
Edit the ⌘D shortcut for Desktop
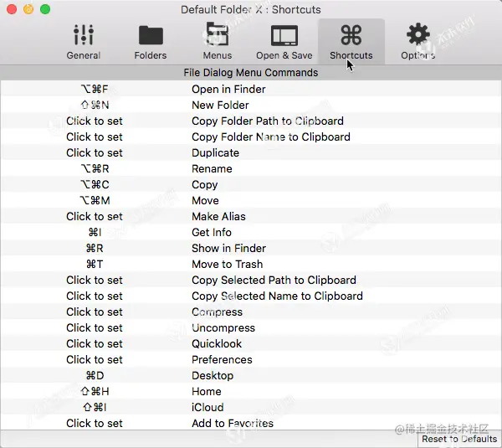coord(95,376)
